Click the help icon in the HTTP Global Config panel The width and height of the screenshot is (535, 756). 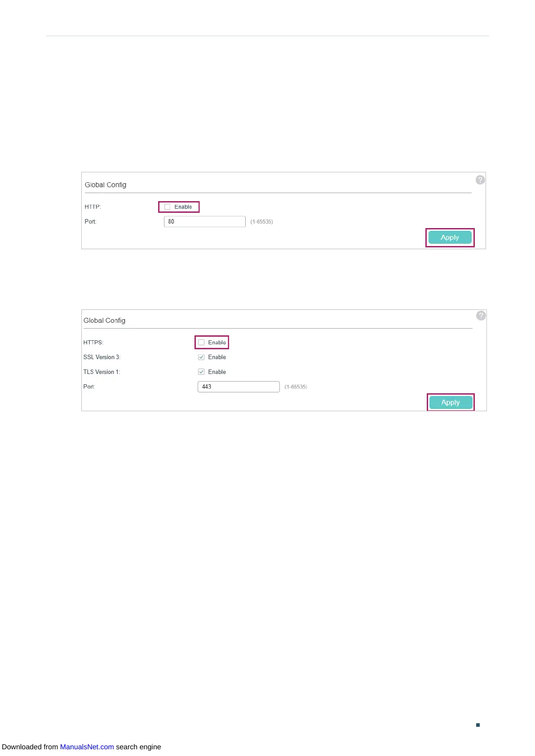coord(480,180)
